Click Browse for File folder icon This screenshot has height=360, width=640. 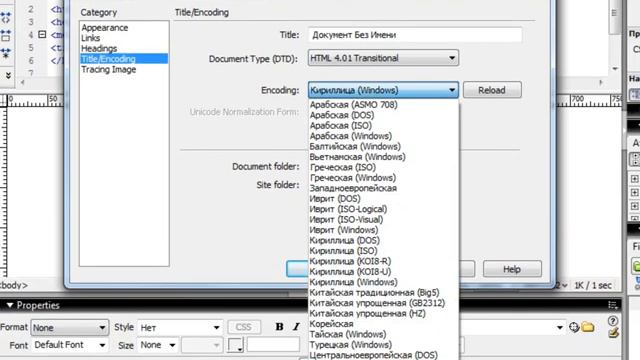588,327
